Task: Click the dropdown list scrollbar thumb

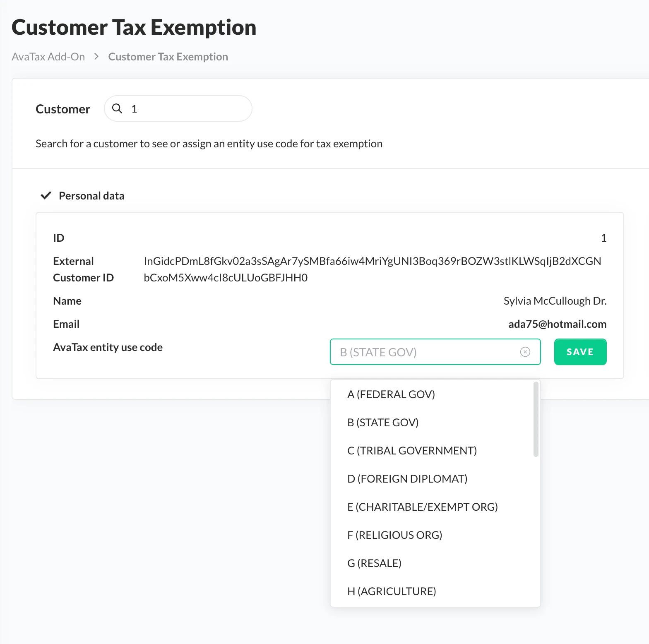Action: click(x=536, y=419)
